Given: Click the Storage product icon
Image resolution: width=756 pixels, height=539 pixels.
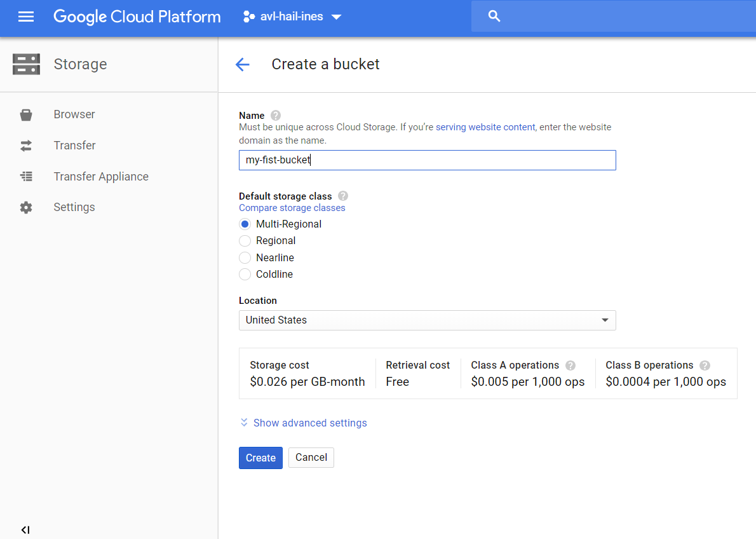Looking at the screenshot, I should pos(27,64).
